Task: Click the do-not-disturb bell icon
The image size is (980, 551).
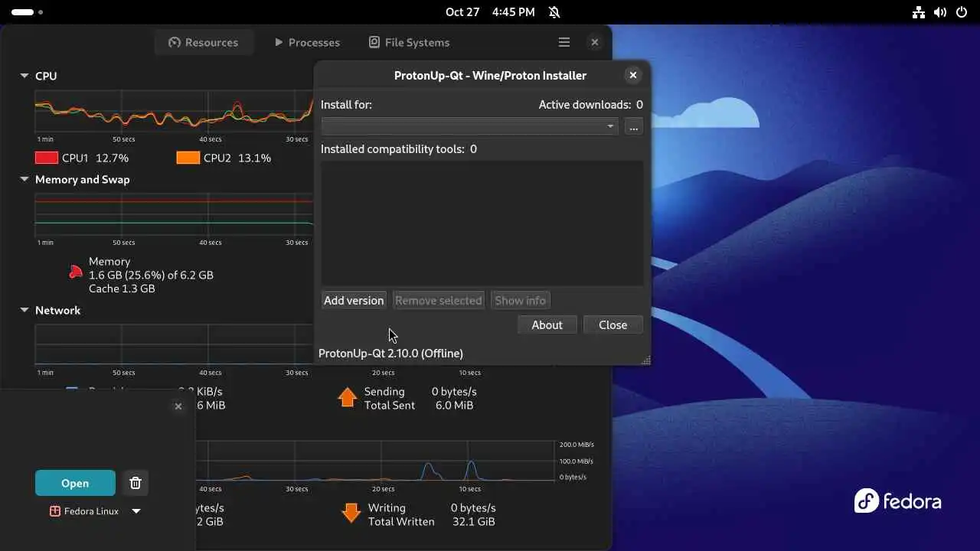Action: pyautogui.click(x=554, y=12)
